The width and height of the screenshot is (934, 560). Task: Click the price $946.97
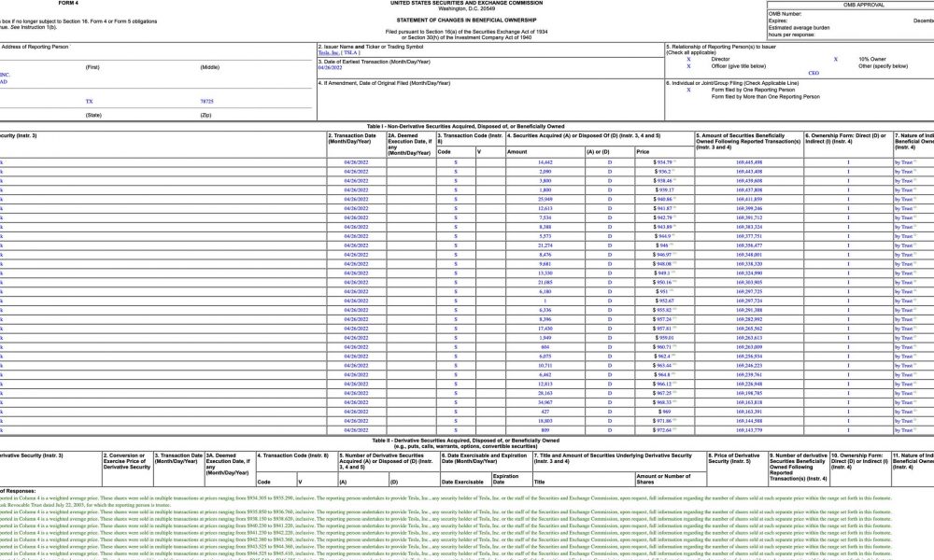(664, 255)
